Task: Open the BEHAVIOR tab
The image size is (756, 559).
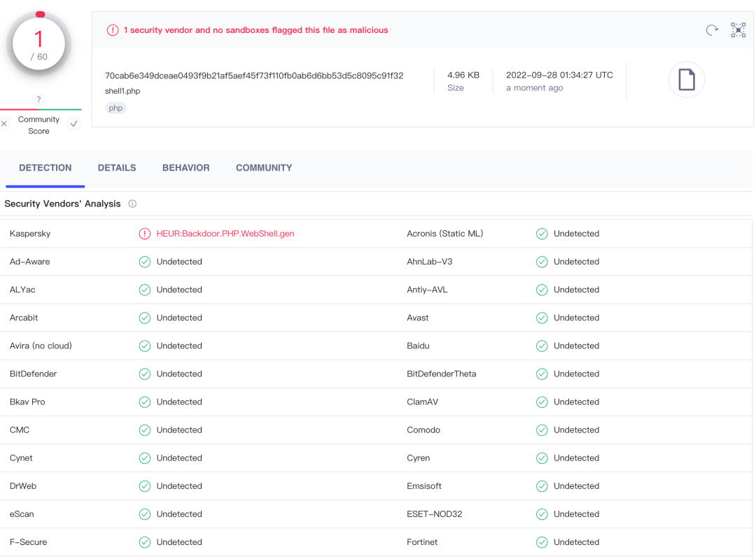Action: (186, 168)
